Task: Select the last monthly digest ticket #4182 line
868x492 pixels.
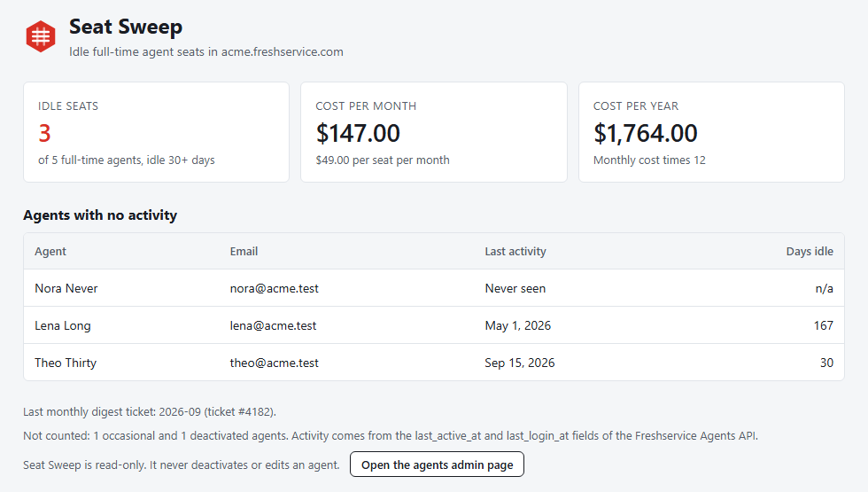Action: coord(150,411)
